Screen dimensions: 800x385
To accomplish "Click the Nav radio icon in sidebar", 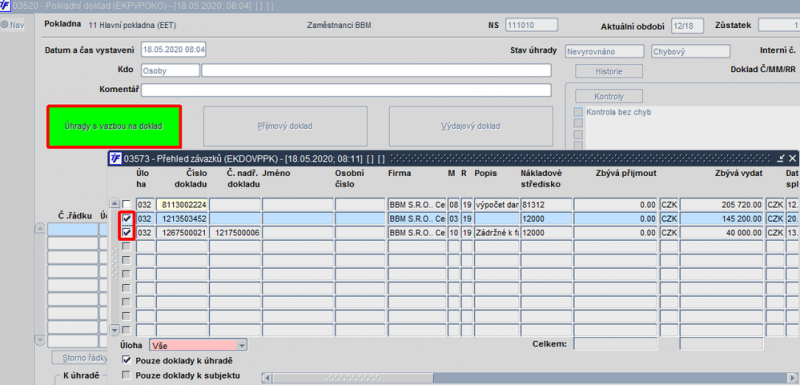I will (5, 24).
